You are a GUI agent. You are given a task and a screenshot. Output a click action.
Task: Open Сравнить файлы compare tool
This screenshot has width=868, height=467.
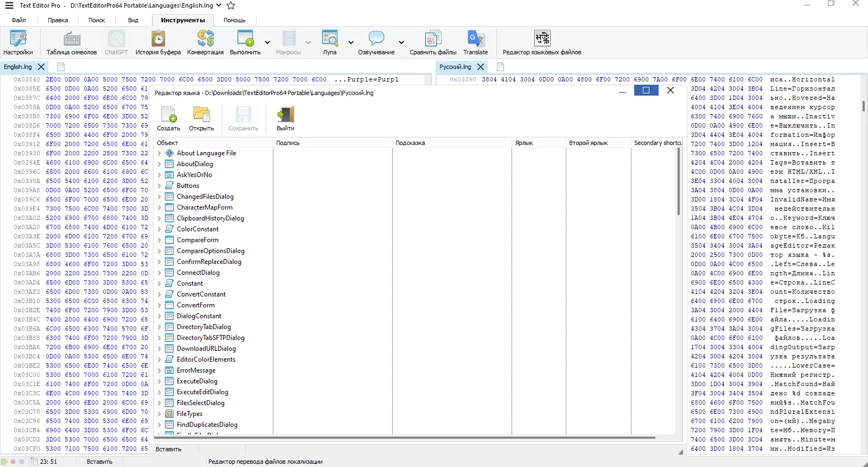click(433, 42)
